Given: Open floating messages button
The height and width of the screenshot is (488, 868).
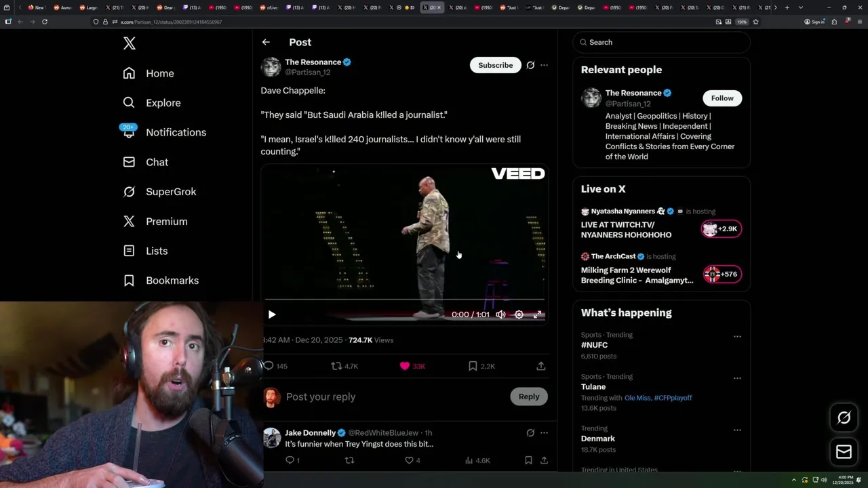Looking at the screenshot, I should pyautogui.click(x=844, y=452).
